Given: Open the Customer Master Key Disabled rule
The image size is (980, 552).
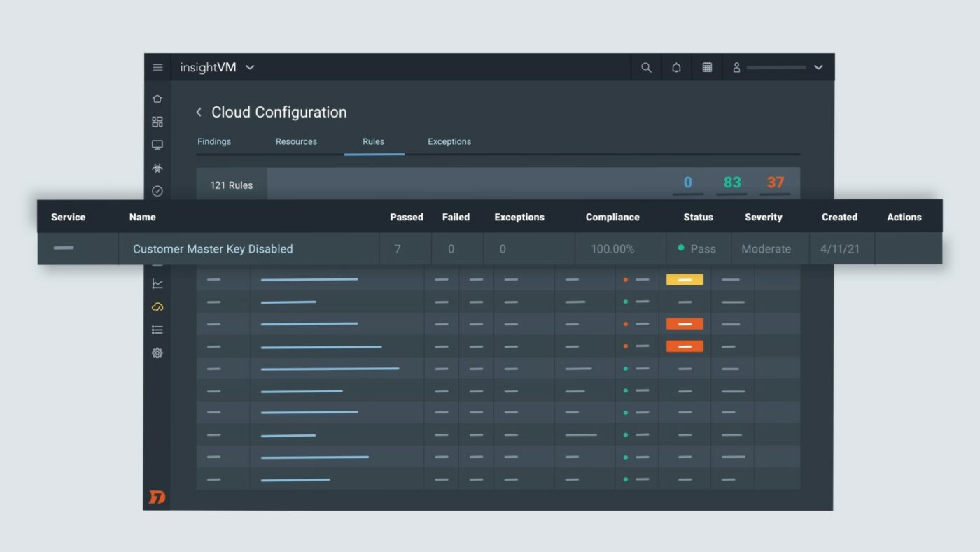Looking at the screenshot, I should [x=213, y=249].
